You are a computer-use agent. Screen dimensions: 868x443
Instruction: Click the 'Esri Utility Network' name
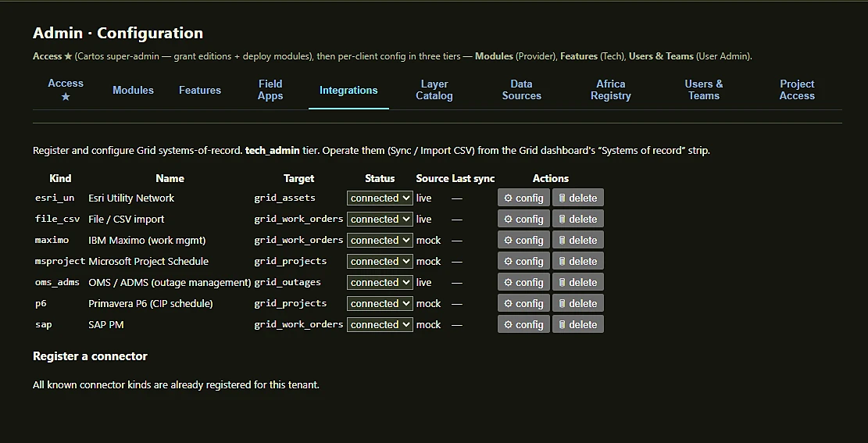(x=131, y=198)
